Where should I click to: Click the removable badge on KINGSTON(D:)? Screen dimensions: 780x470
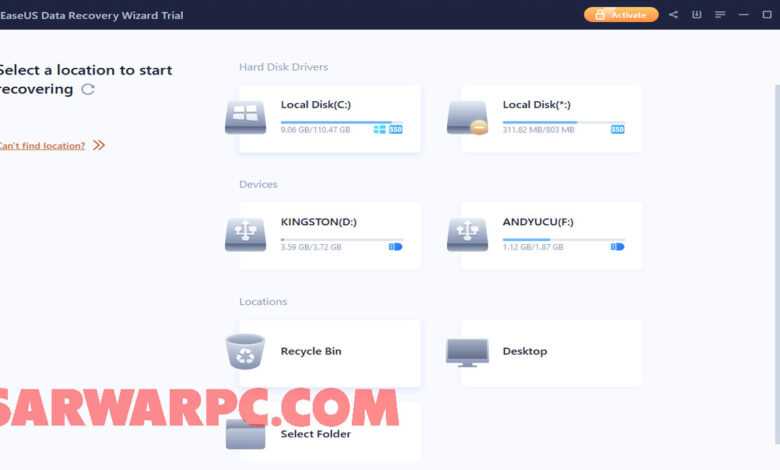pyautogui.click(x=395, y=247)
